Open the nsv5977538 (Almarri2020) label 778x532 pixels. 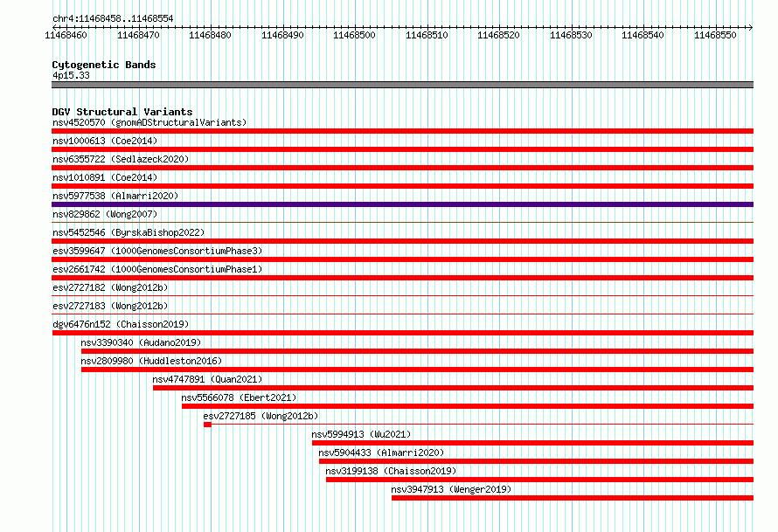[115, 196]
